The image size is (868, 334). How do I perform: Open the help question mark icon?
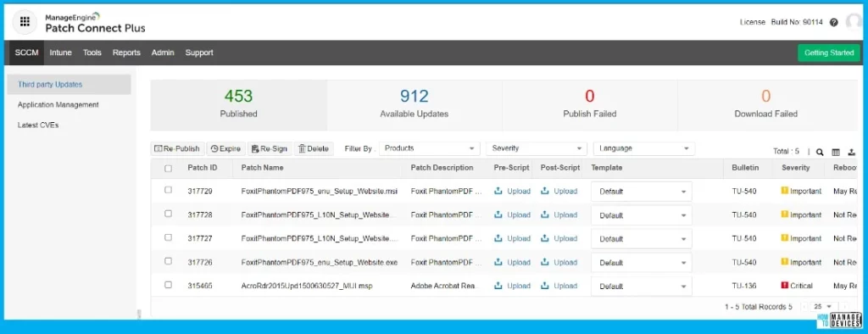pos(834,22)
